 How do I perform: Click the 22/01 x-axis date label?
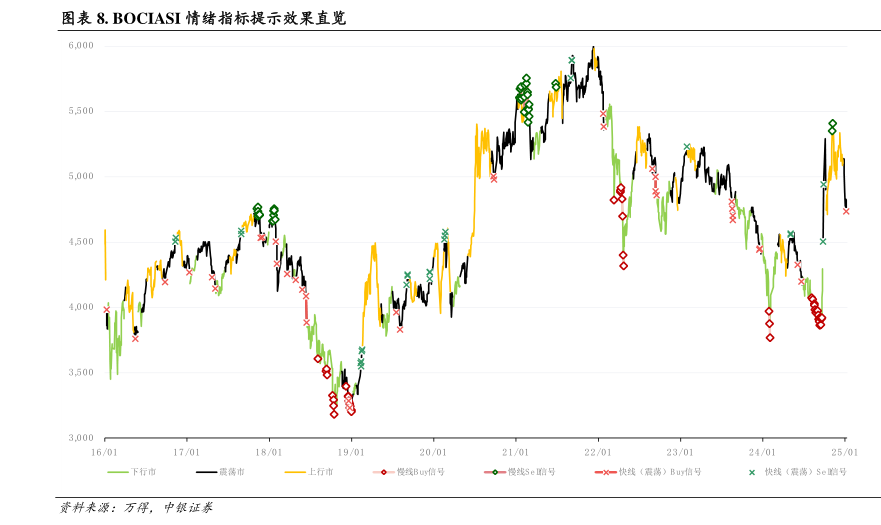click(598, 452)
